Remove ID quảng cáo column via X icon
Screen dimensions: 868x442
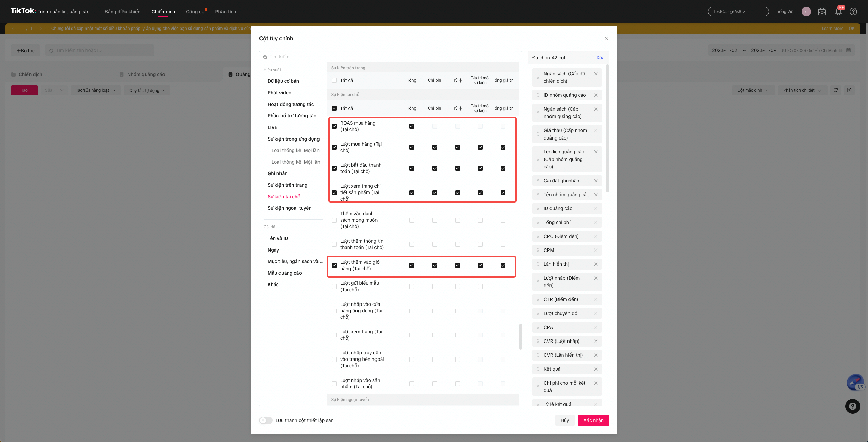tap(596, 208)
